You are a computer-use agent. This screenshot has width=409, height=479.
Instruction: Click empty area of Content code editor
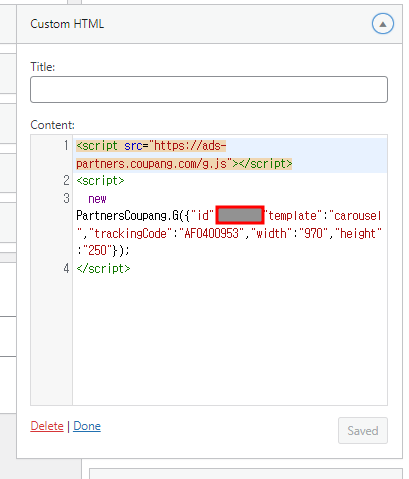pyautogui.click(x=230, y=340)
